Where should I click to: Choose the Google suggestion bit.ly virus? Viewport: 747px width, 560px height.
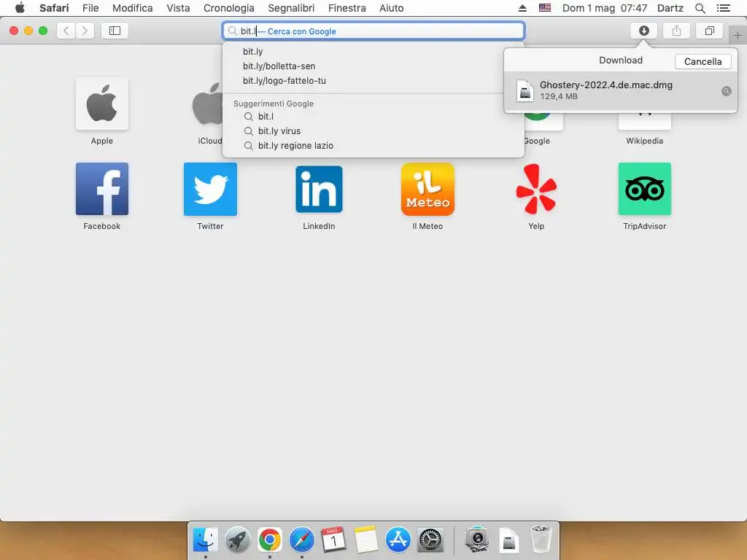coord(373,131)
